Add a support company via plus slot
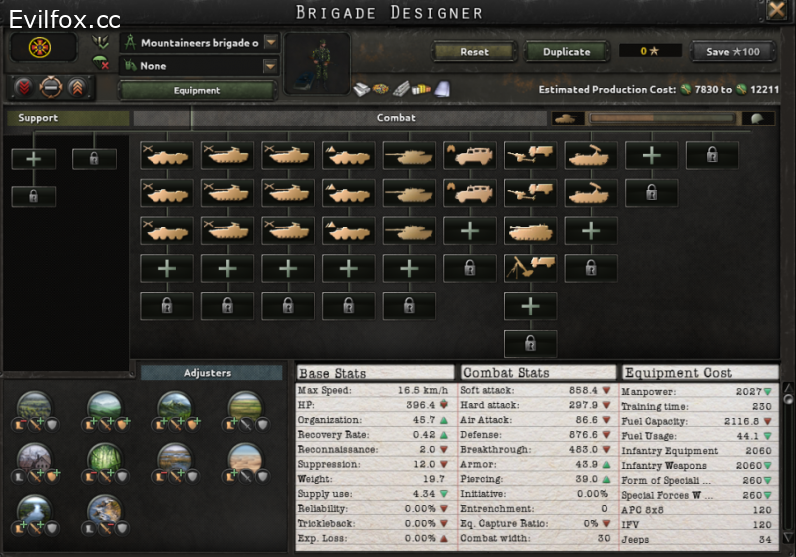The height and width of the screenshot is (557, 796). click(x=34, y=158)
